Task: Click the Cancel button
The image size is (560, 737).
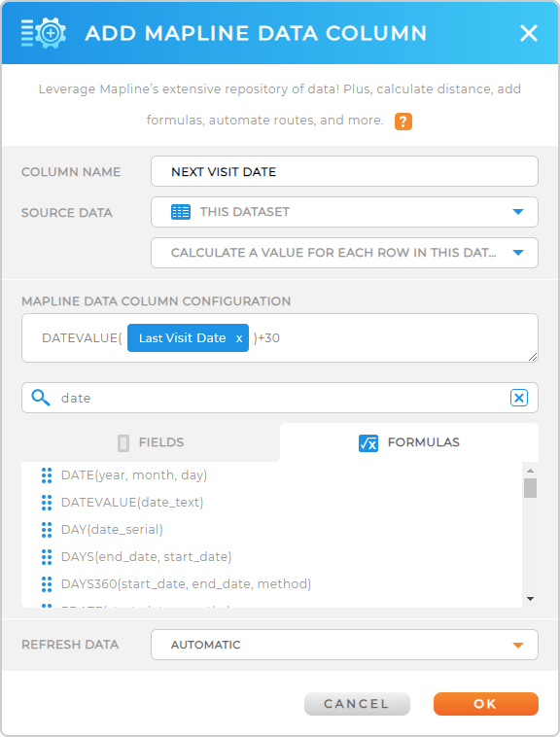Action: coord(357,704)
